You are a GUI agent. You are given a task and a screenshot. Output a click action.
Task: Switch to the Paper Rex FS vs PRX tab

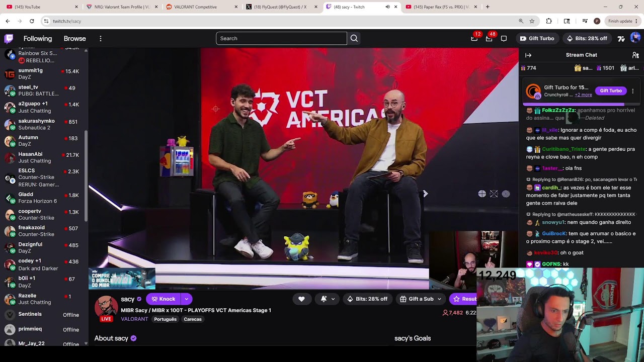[x=441, y=7]
